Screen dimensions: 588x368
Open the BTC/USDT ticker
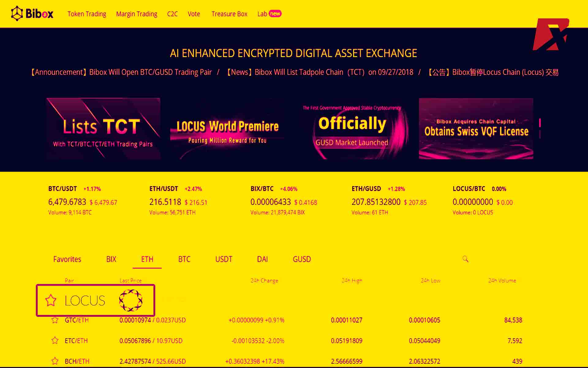pyautogui.click(x=83, y=200)
